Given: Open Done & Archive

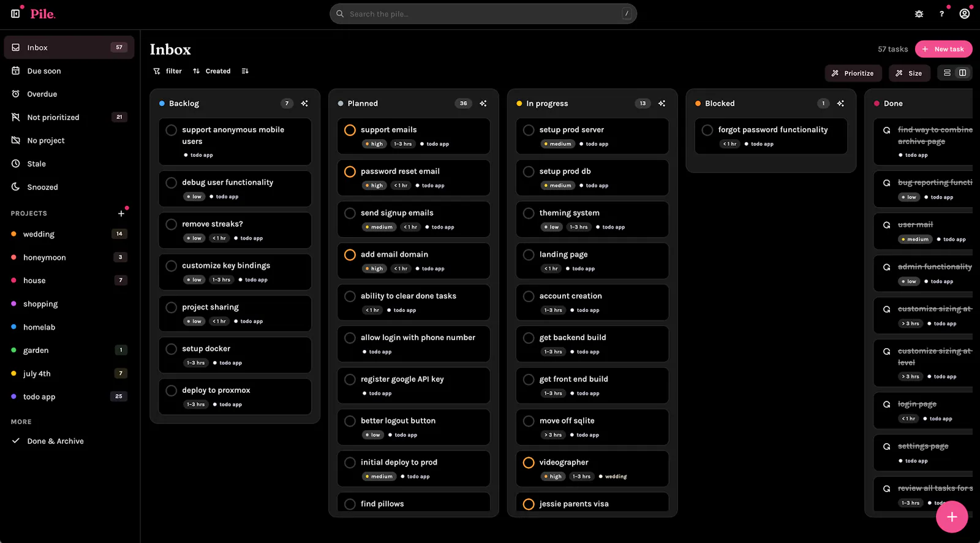Looking at the screenshot, I should pos(69,441).
